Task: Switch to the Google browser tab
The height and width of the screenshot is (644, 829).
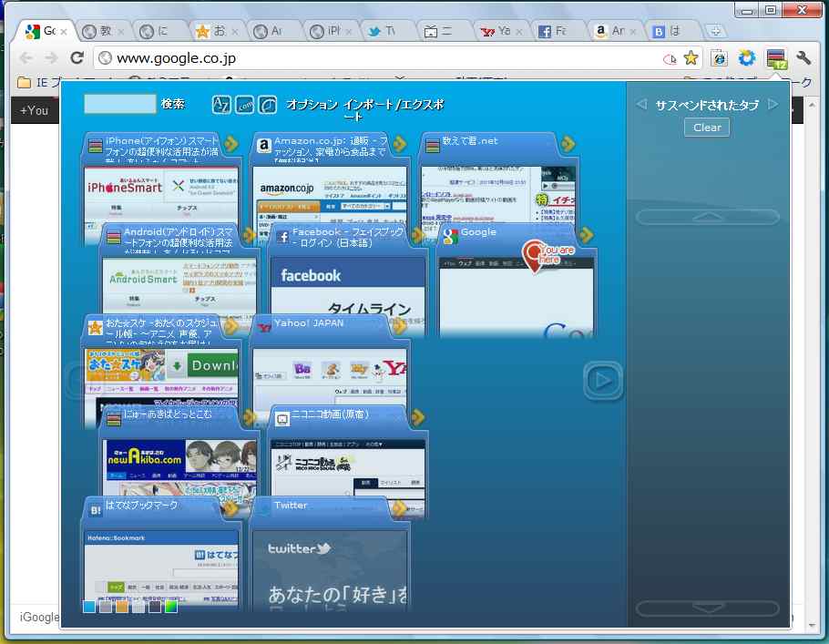Action: [x=46, y=31]
